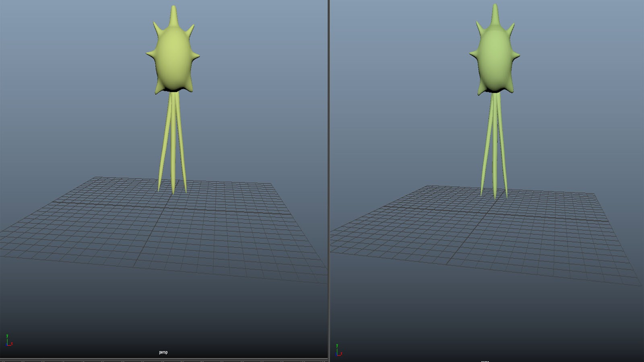Select the three legs of the left model
This screenshot has height=362, width=644.
click(x=173, y=143)
